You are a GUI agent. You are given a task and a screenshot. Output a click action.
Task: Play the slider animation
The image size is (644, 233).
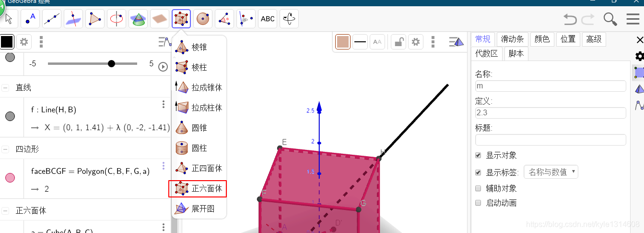click(x=163, y=66)
